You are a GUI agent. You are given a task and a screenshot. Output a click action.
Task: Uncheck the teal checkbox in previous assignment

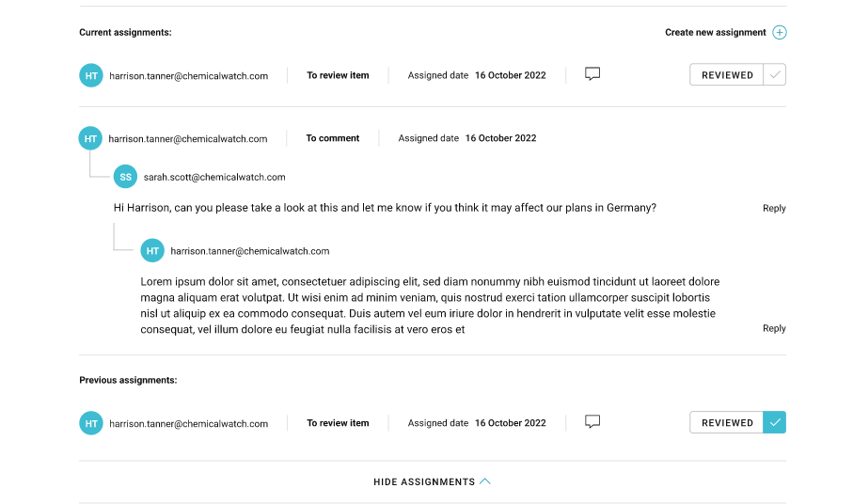pyautogui.click(x=774, y=423)
